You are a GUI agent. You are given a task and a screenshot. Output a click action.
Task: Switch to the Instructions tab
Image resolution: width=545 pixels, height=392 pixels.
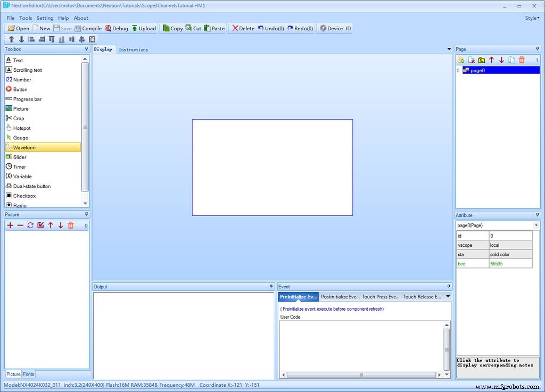pos(133,49)
